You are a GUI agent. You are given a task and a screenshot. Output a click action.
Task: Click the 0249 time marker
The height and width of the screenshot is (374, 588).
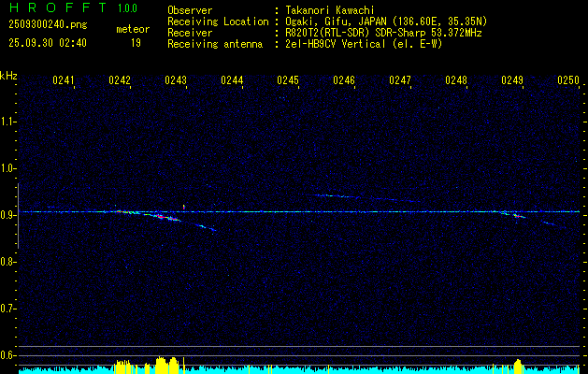(x=512, y=81)
